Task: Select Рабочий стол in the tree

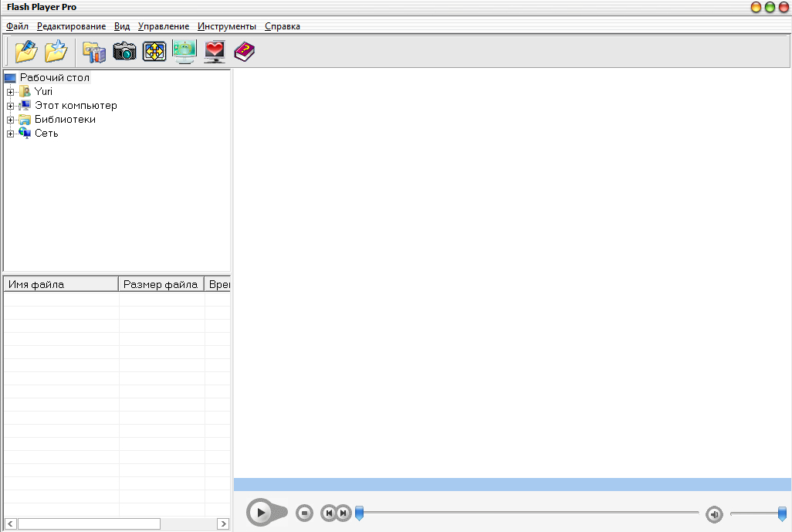Action: 55,78
